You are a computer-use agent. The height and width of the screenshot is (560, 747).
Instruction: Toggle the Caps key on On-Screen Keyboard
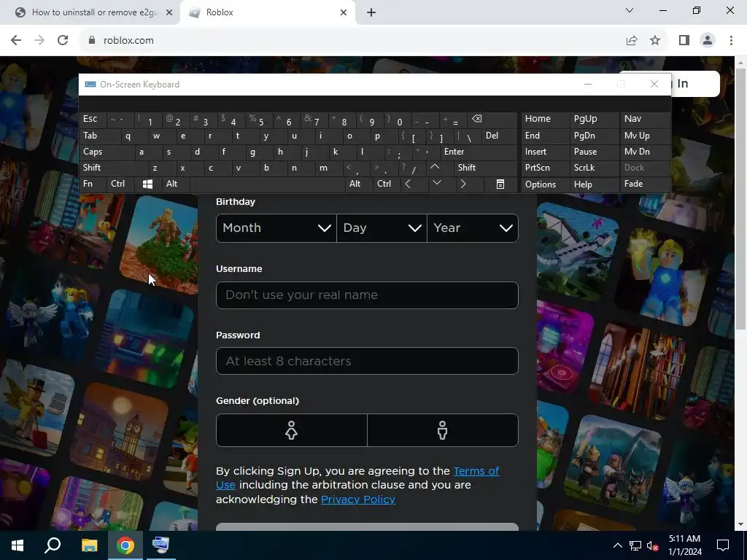[106, 152]
